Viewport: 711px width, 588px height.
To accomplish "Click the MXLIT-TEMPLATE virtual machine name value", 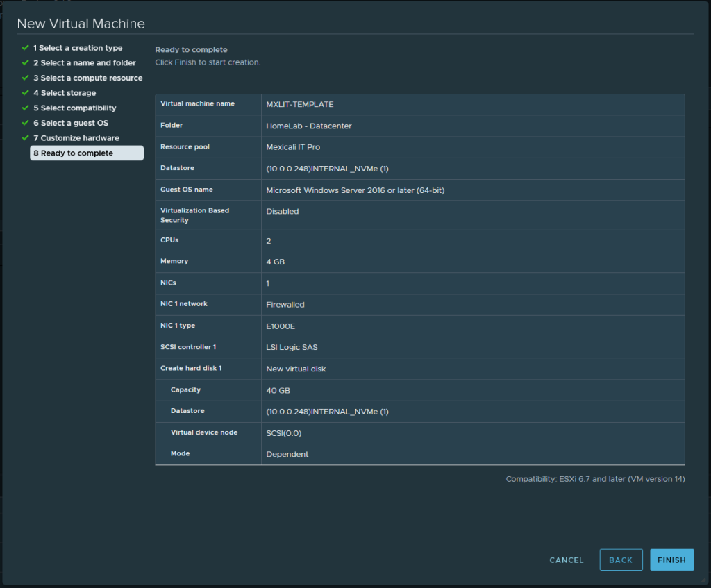I will point(300,105).
